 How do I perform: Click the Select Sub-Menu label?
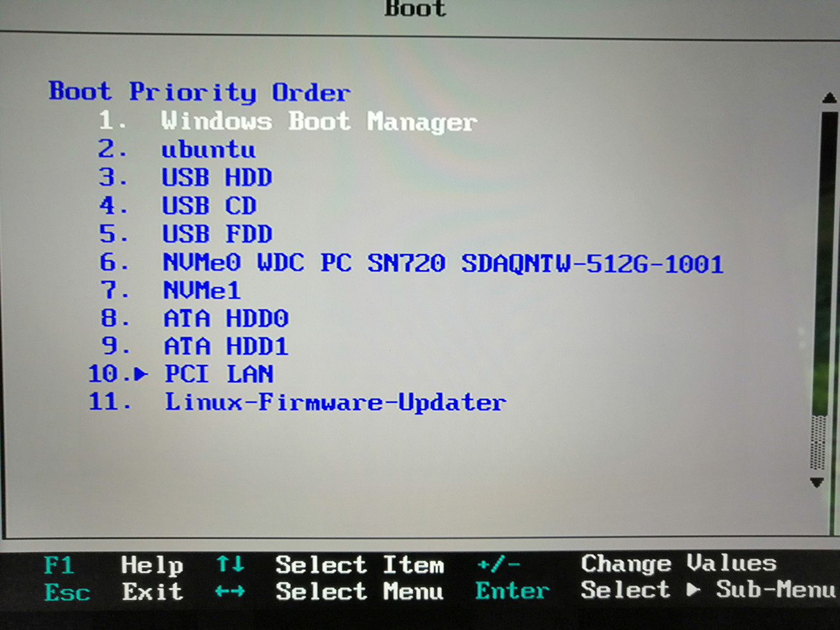[x=708, y=590]
